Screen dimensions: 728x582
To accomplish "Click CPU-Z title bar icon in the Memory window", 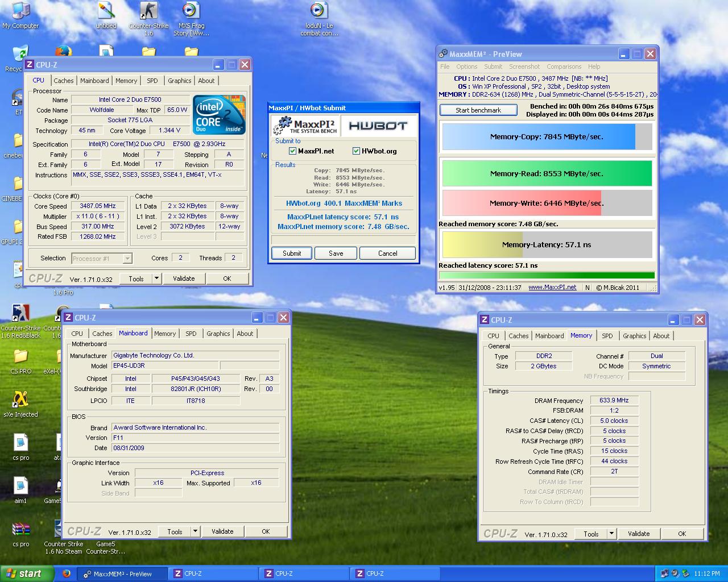I will tap(485, 320).
